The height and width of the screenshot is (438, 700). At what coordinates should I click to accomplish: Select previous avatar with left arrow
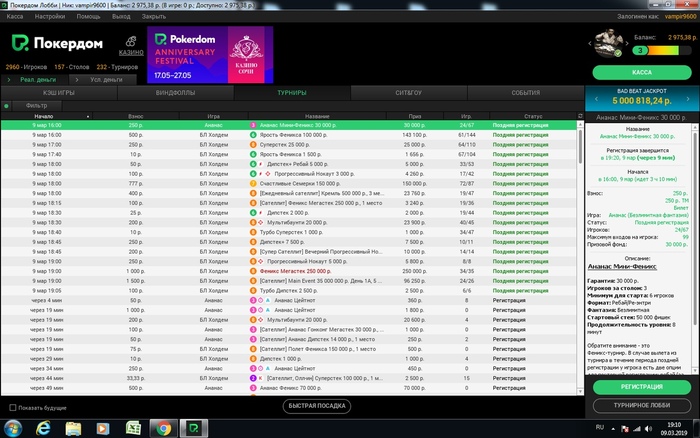click(x=590, y=43)
